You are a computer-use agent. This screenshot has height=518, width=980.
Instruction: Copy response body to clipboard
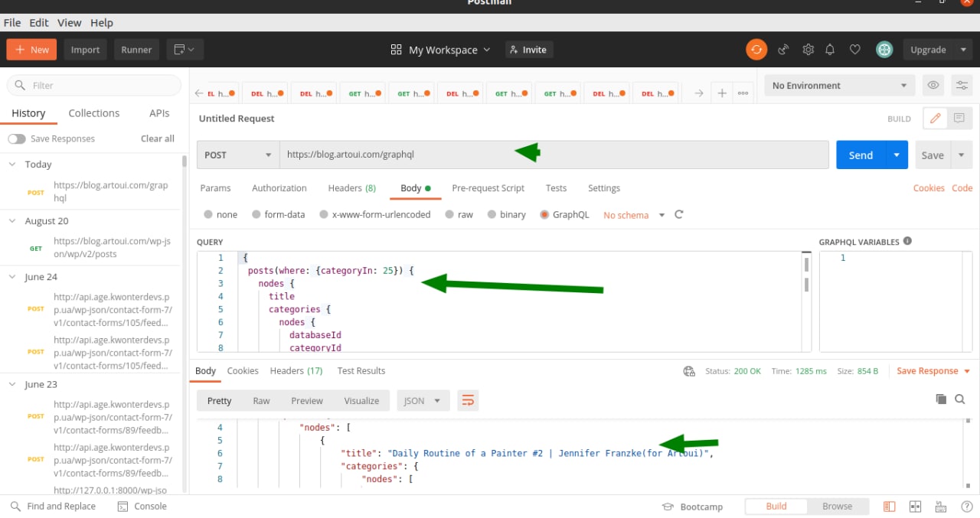coord(942,399)
